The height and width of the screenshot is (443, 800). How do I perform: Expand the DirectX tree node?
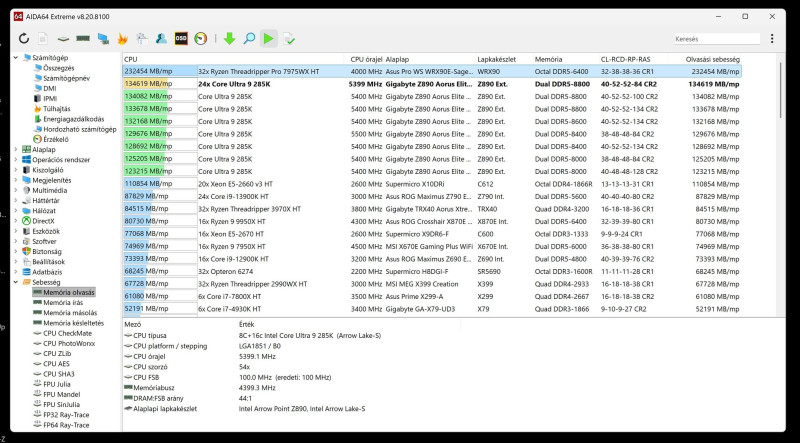click(16, 221)
